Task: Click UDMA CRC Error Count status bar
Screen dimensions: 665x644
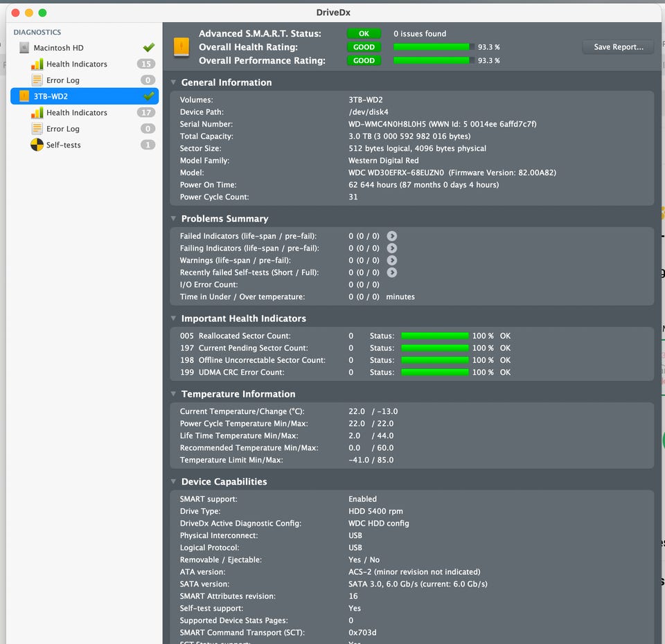Action: 435,373
